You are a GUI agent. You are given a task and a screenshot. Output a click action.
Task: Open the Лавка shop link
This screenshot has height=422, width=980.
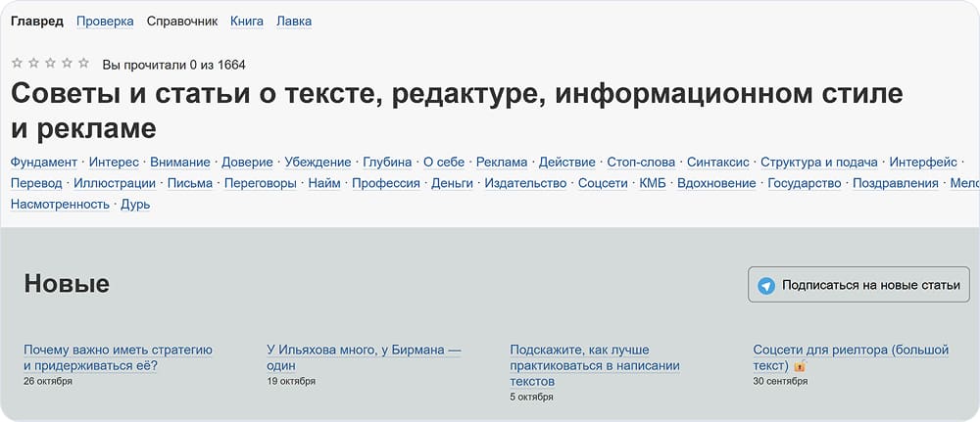(294, 22)
